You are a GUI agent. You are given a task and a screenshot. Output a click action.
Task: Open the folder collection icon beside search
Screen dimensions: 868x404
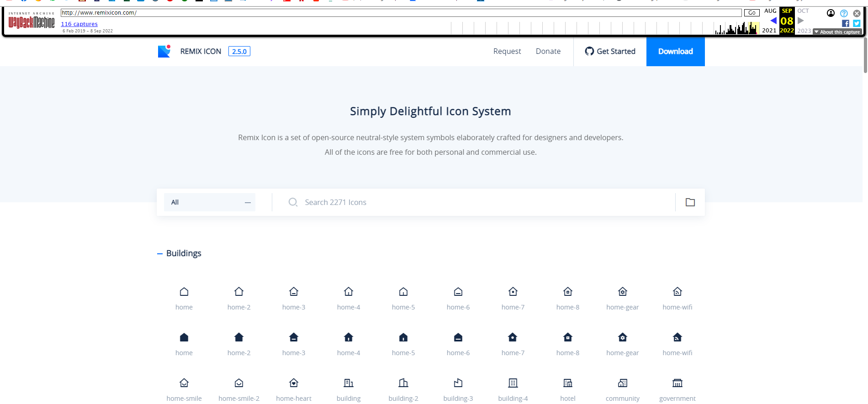tap(690, 202)
